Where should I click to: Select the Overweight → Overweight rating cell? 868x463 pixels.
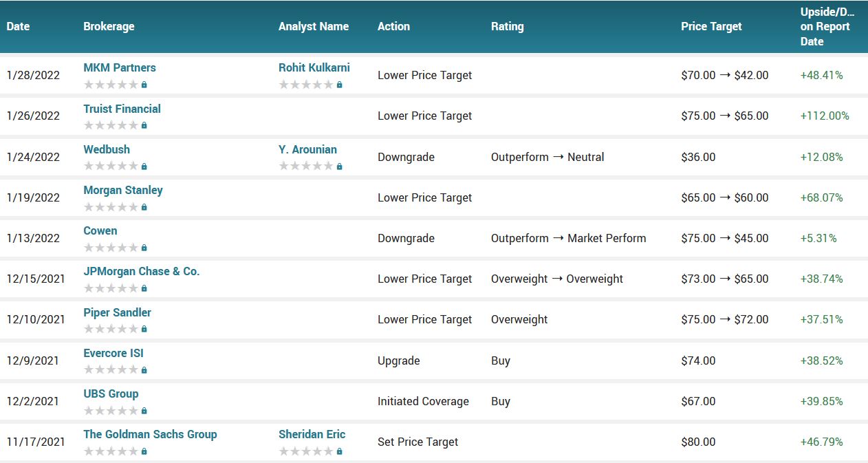click(x=557, y=279)
